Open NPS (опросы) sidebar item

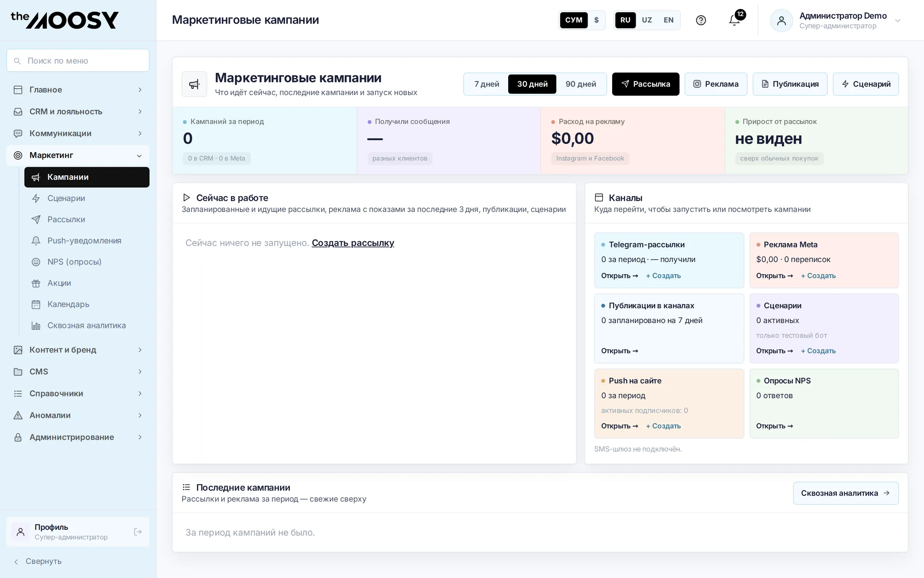pyautogui.click(x=87, y=262)
